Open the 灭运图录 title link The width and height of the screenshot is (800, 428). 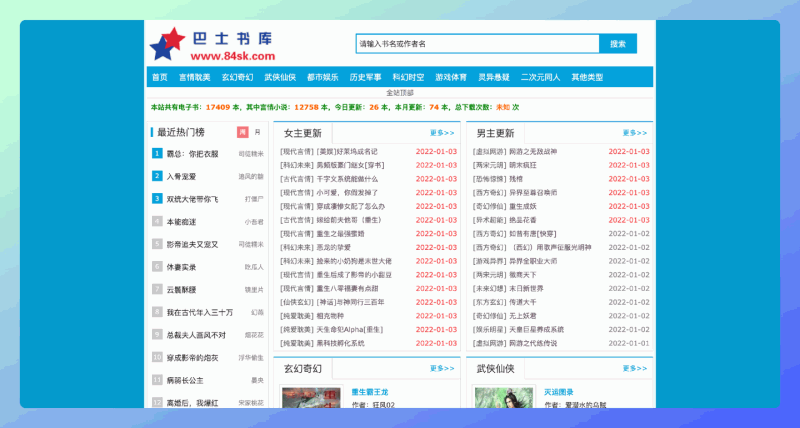point(559,392)
